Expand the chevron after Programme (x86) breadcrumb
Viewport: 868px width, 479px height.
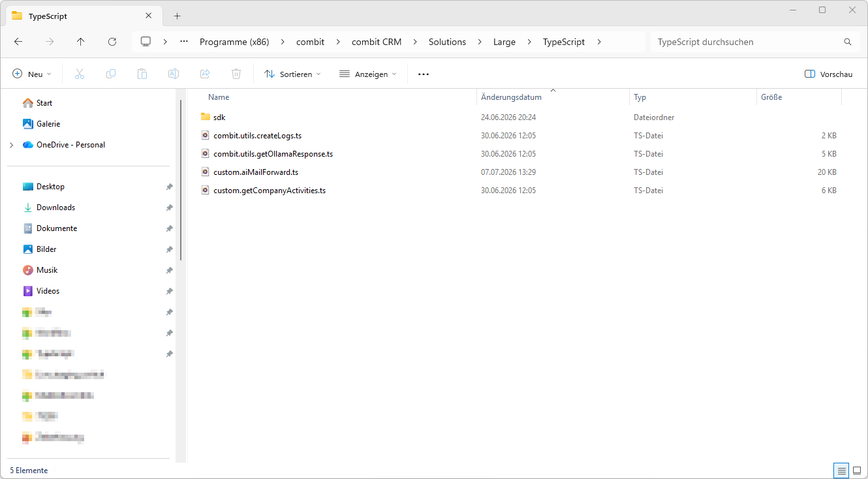point(283,42)
